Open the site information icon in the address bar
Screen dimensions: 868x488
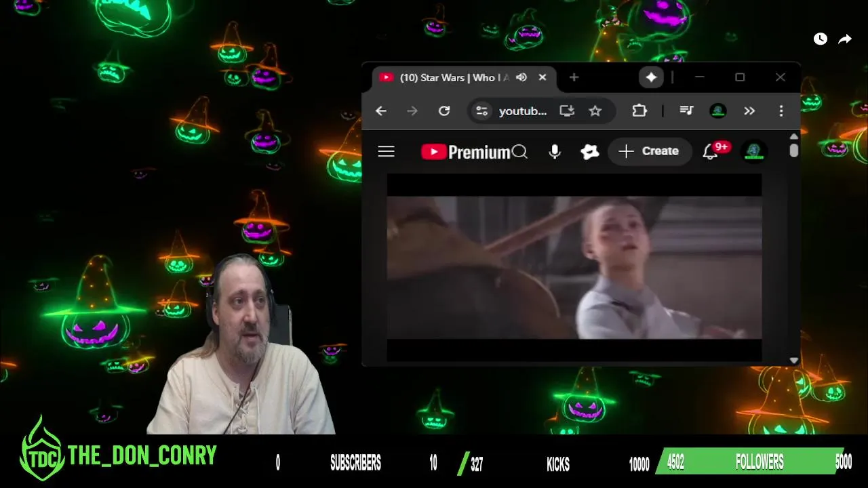pyautogui.click(x=481, y=111)
